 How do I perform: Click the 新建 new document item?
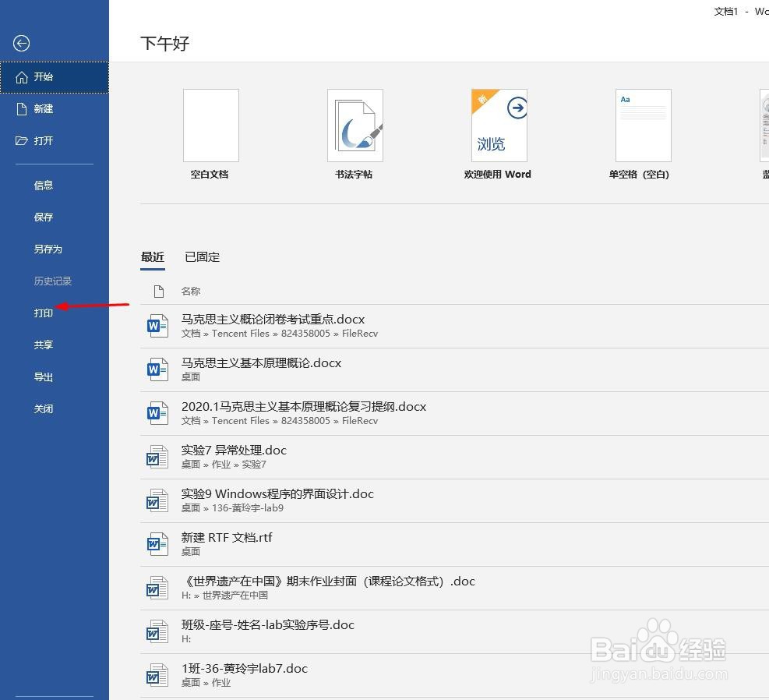(x=55, y=109)
